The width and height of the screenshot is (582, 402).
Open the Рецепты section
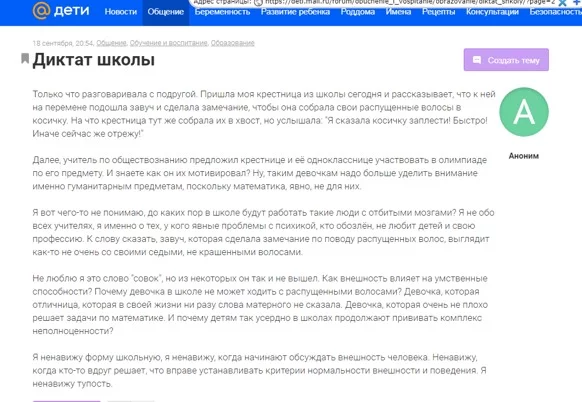(438, 12)
